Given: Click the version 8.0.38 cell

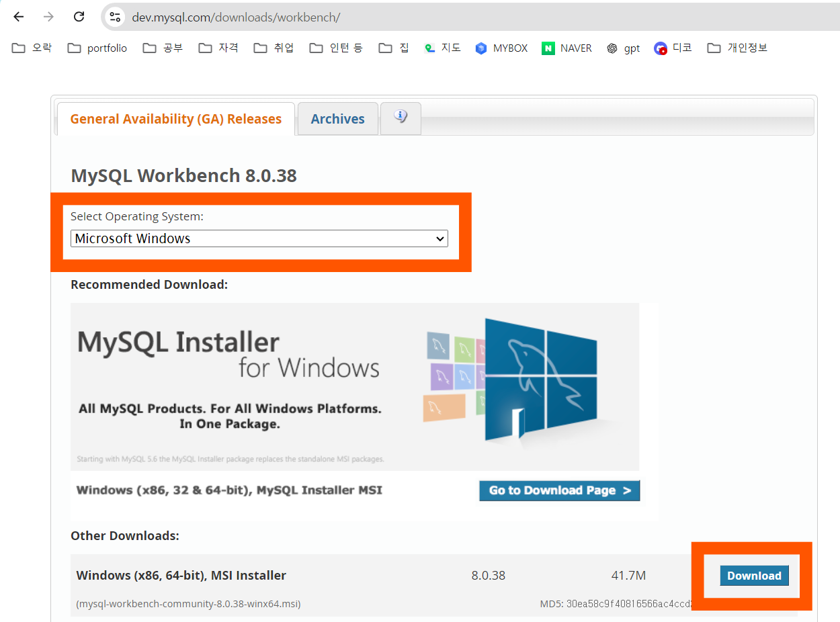Looking at the screenshot, I should (x=489, y=576).
